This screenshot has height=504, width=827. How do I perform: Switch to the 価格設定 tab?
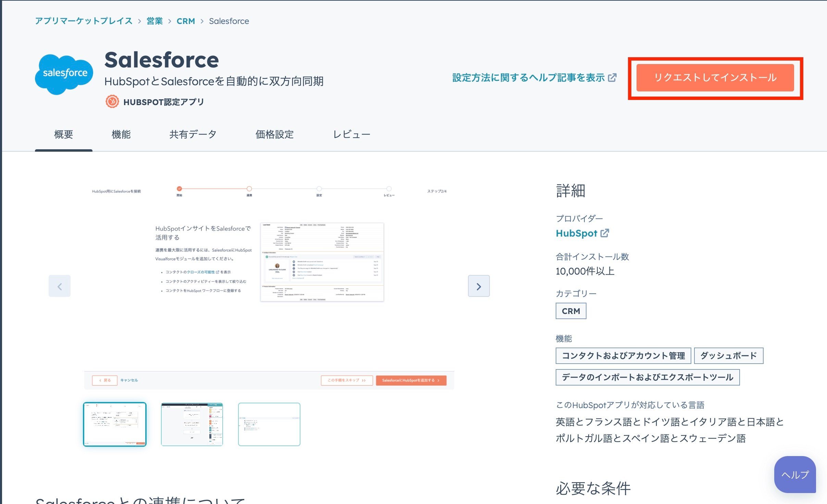(274, 134)
